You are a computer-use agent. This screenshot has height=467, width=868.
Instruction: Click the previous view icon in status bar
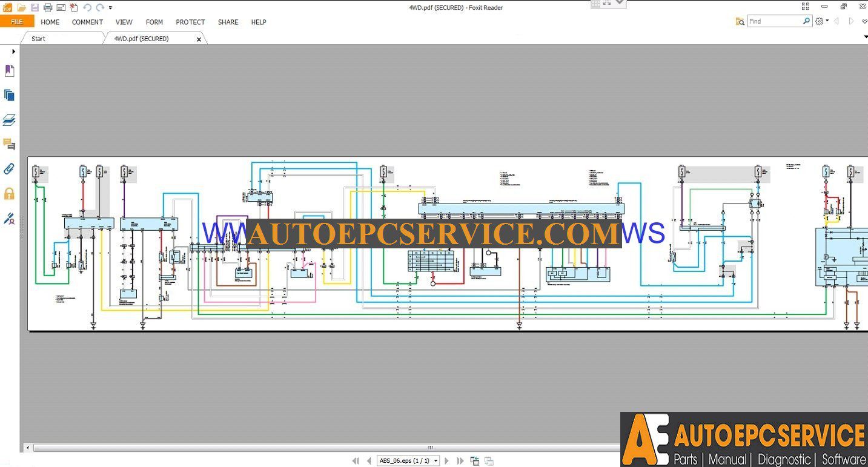[474, 461]
